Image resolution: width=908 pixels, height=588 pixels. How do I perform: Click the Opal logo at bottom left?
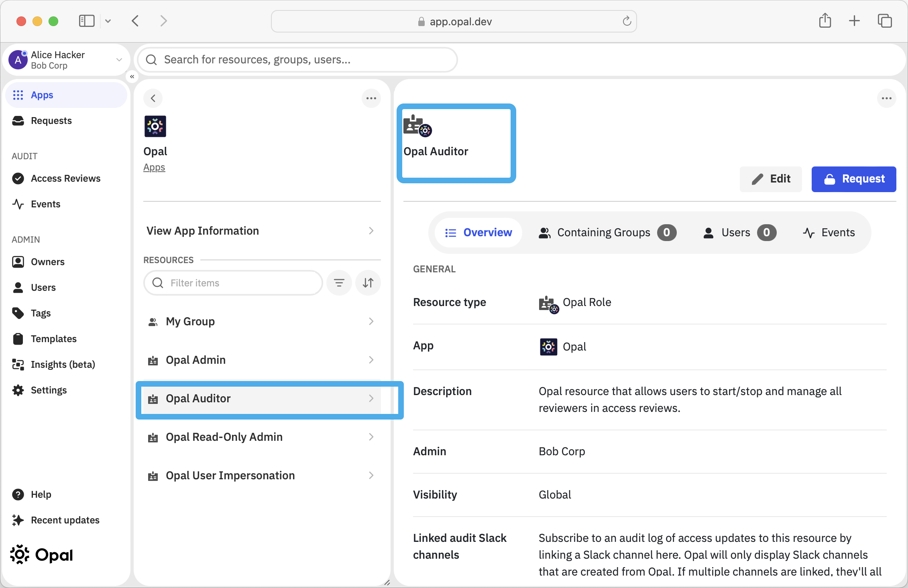41,555
